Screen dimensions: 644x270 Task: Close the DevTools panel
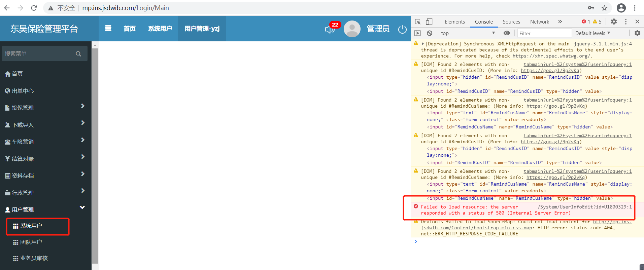pyautogui.click(x=637, y=22)
